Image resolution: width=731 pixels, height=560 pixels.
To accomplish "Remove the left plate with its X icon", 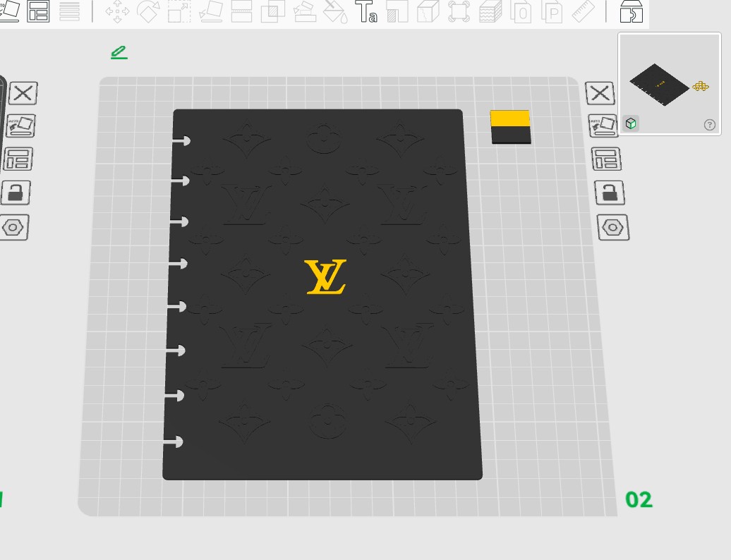I will (23, 94).
